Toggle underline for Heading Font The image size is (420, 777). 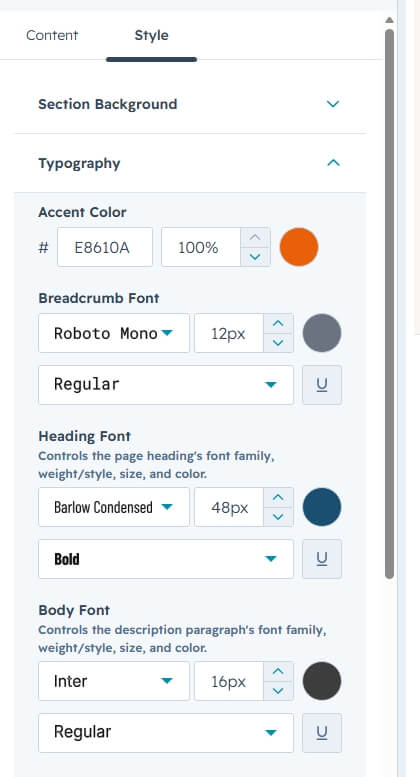pyautogui.click(x=322, y=559)
